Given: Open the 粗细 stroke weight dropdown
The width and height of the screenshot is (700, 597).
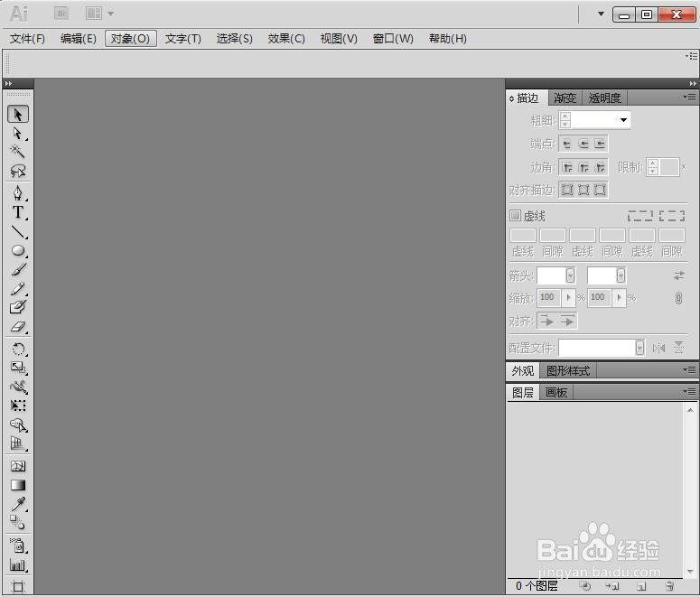Looking at the screenshot, I should pos(623,119).
